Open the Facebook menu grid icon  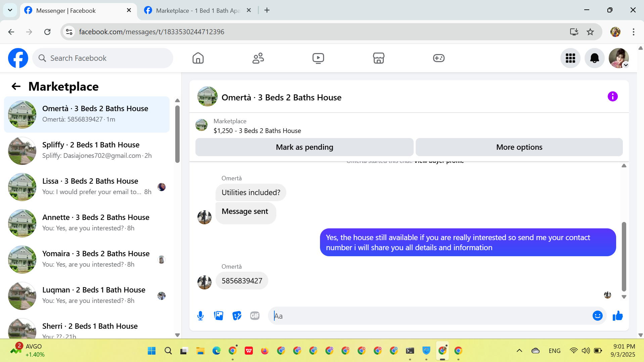pyautogui.click(x=570, y=58)
